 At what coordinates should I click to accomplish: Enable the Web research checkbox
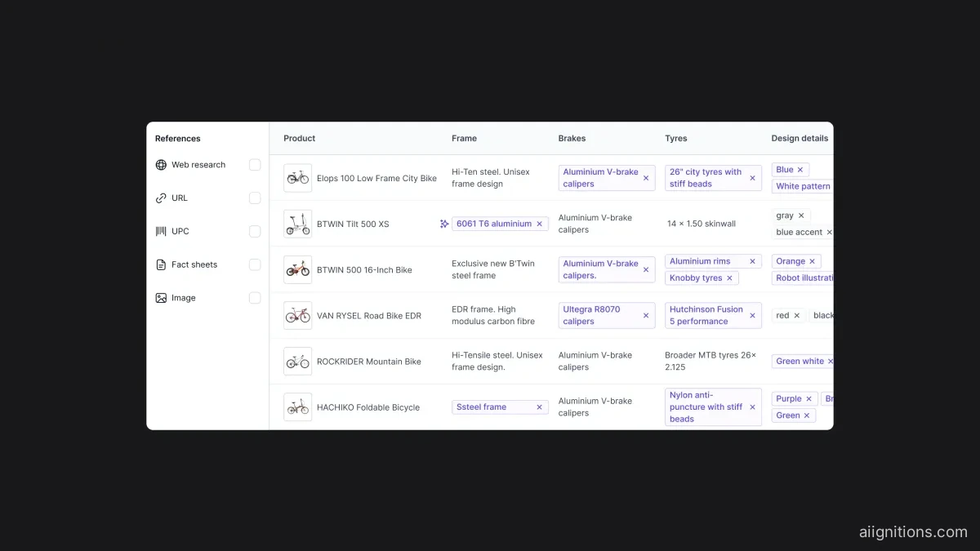pyautogui.click(x=255, y=165)
